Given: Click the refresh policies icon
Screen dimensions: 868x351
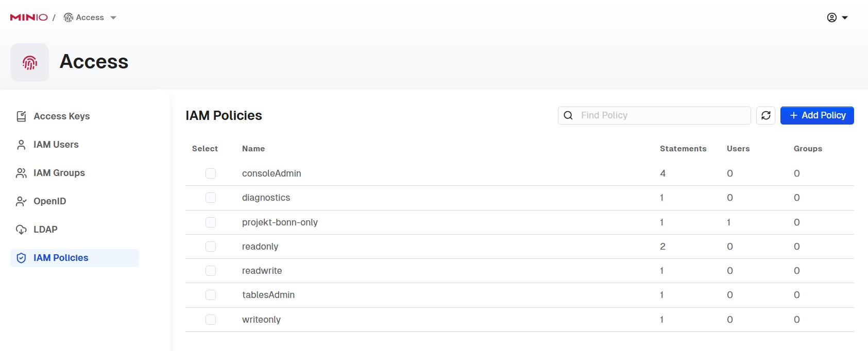Looking at the screenshot, I should tap(765, 115).
